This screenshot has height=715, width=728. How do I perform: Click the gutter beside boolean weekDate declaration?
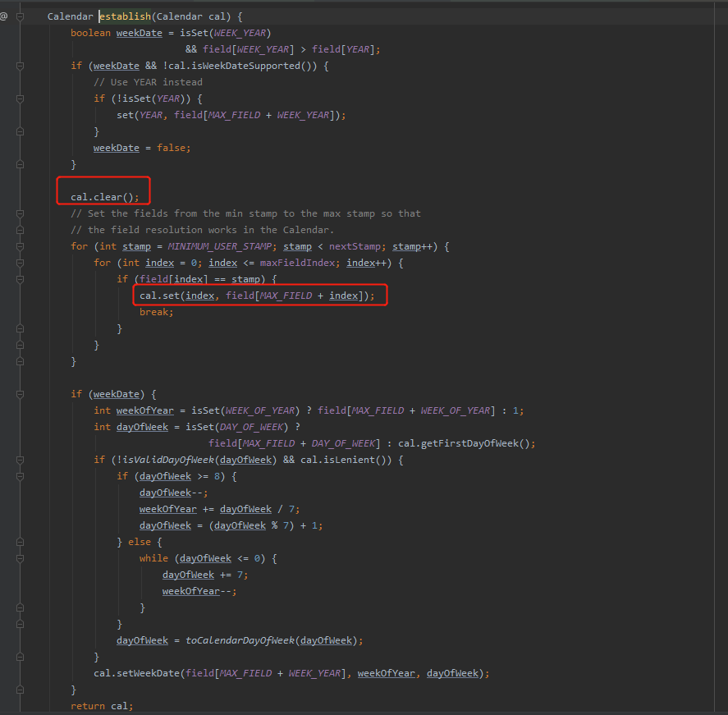(x=7, y=33)
